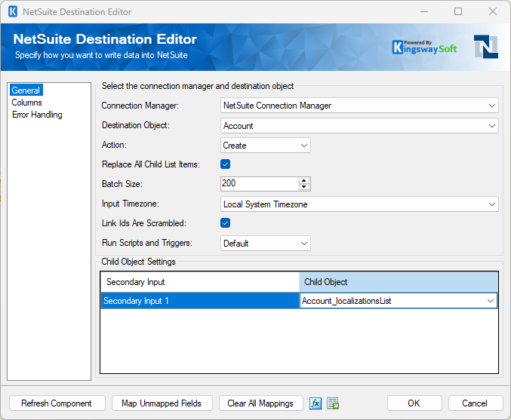Viewport: 511px width, 420px height.
Task: Switch to the Columns page
Action: [26, 103]
